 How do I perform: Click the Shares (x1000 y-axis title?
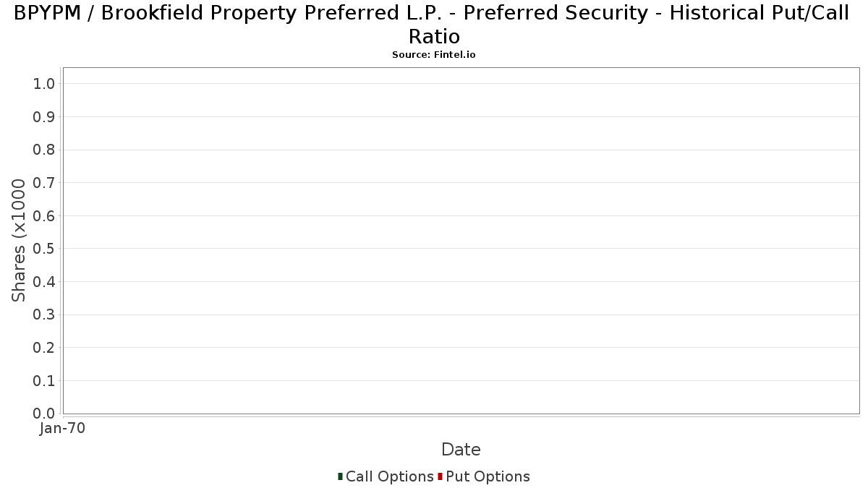click(19, 241)
